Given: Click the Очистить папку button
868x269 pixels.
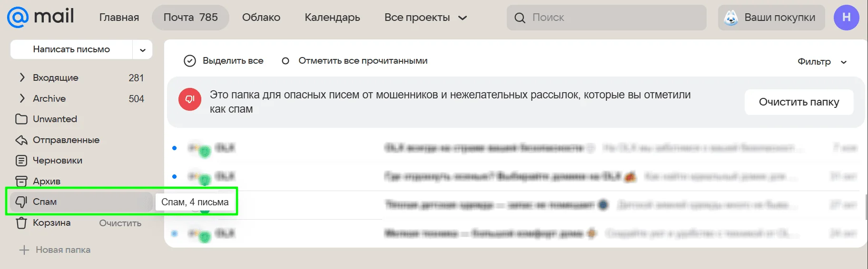Looking at the screenshot, I should pos(799,102).
